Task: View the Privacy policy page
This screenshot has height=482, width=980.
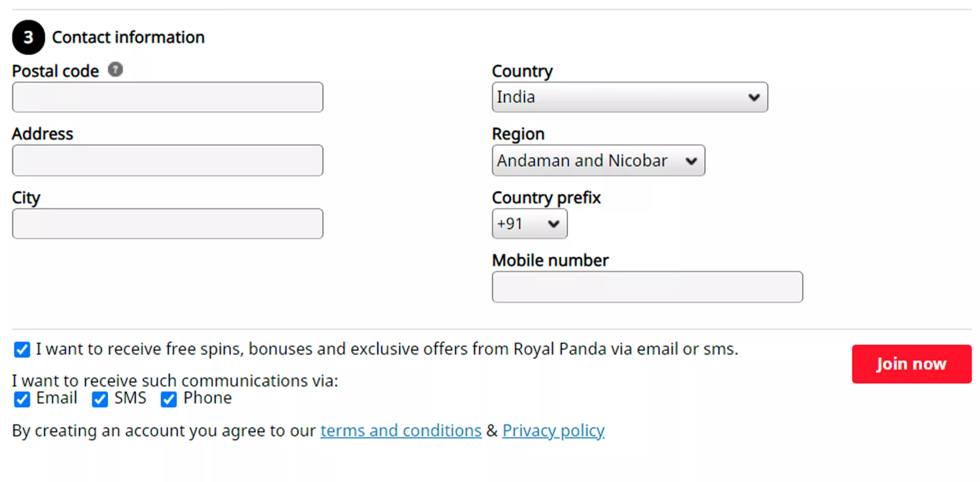Action: click(553, 430)
